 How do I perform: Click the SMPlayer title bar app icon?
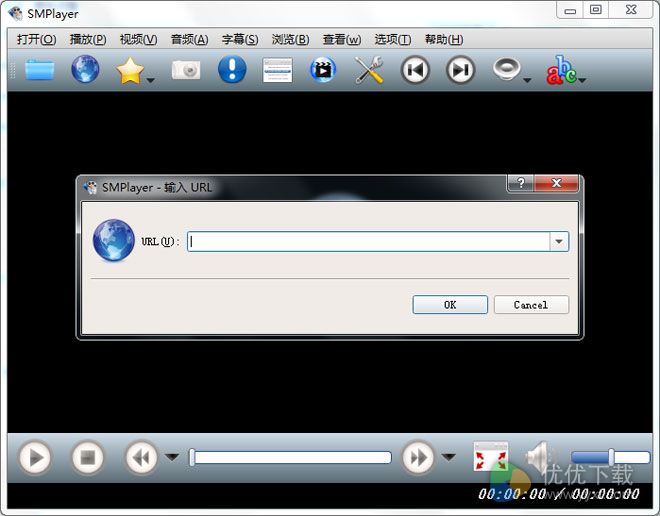tap(16, 13)
